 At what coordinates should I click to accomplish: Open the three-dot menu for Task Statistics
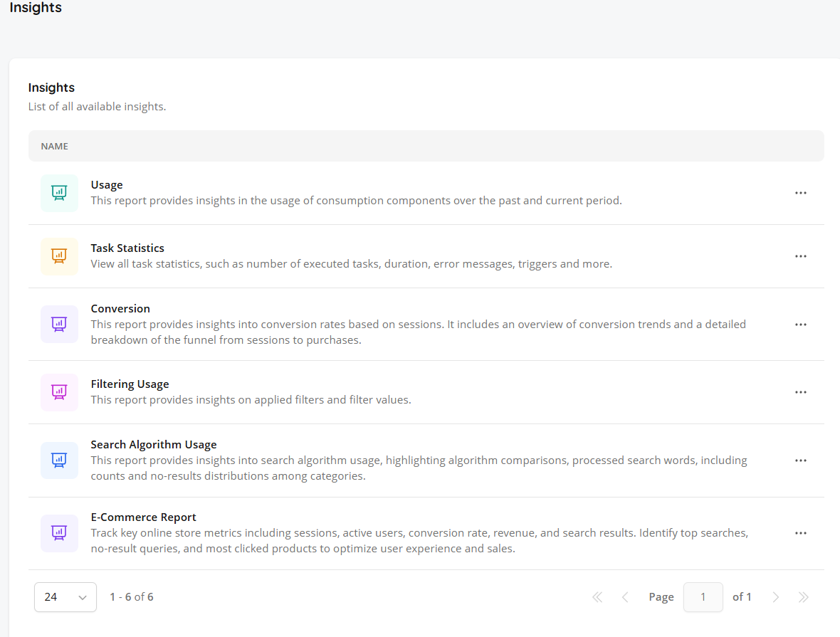click(x=800, y=256)
